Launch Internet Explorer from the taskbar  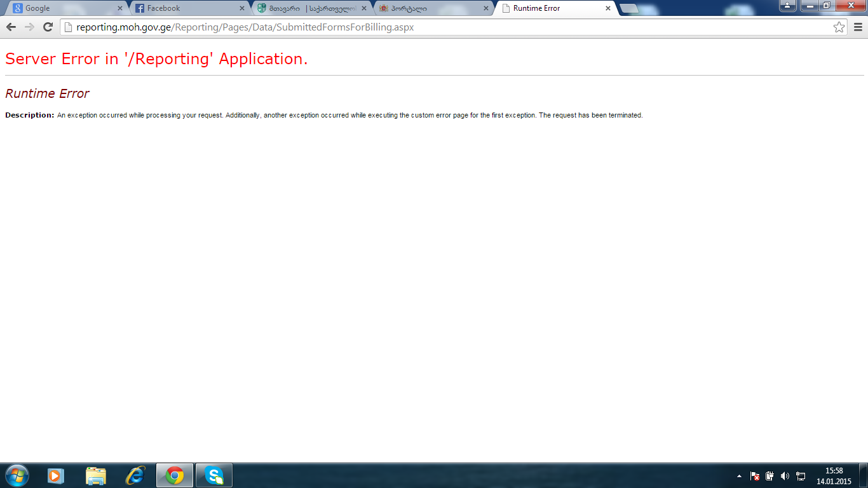pyautogui.click(x=135, y=475)
